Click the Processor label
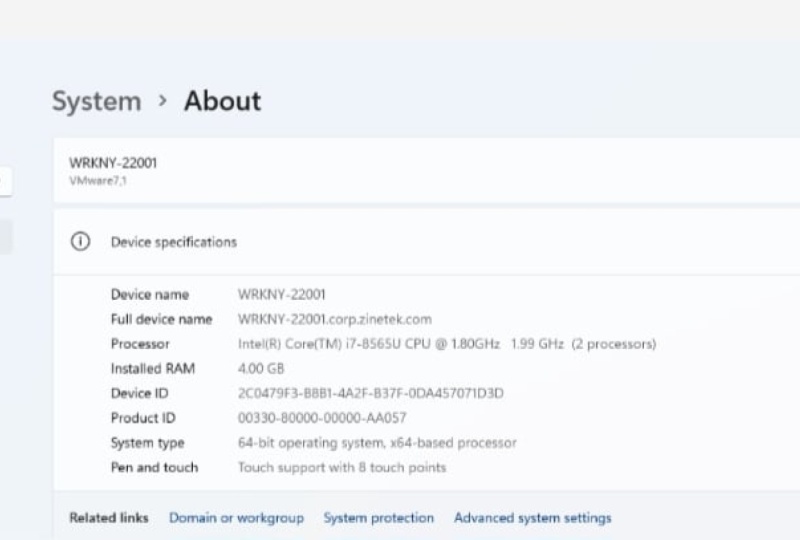 coord(140,344)
